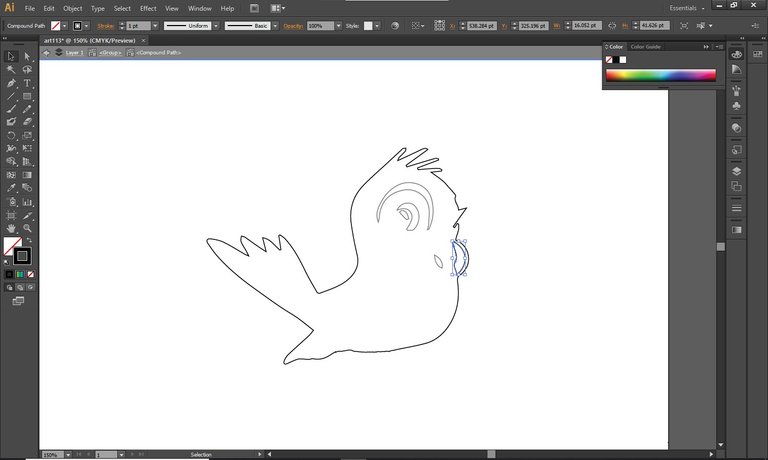This screenshot has width=768, height=460.
Task: Select the Scale tool
Action: click(27, 135)
